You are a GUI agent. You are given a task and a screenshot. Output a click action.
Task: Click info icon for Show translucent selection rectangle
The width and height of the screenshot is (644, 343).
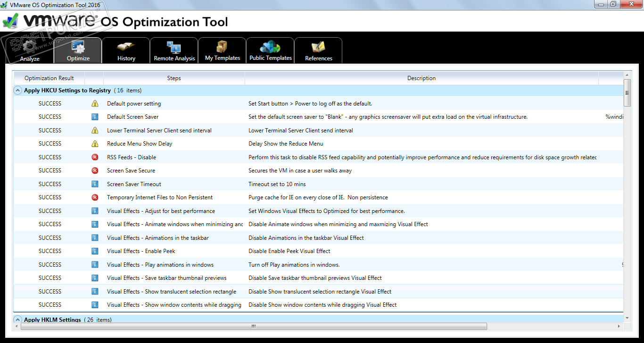(x=95, y=292)
